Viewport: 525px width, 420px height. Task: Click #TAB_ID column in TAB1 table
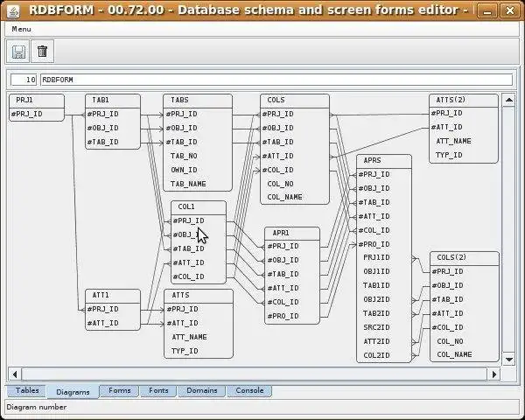[102, 143]
